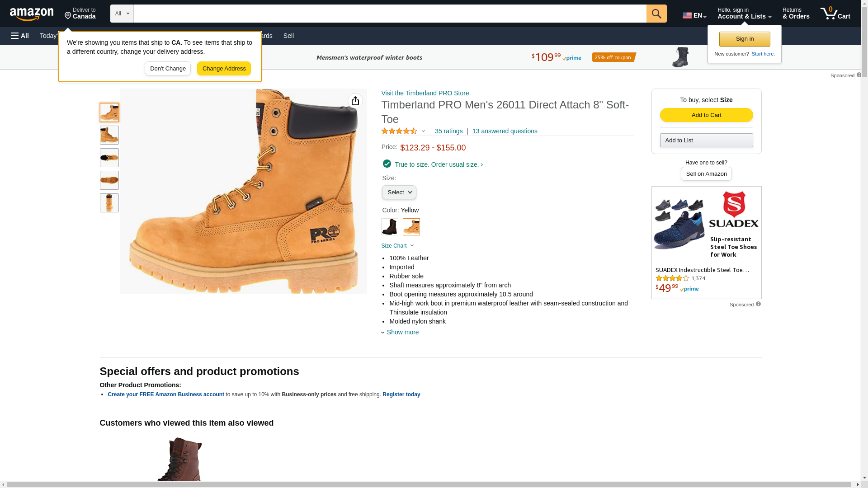
Task: Click the star rating icons
Action: tap(399, 131)
